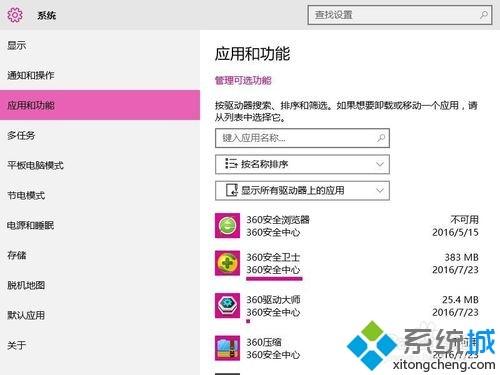Click the 360安全卫士 app icon
This screenshot has height=375, width=500.
(227, 263)
